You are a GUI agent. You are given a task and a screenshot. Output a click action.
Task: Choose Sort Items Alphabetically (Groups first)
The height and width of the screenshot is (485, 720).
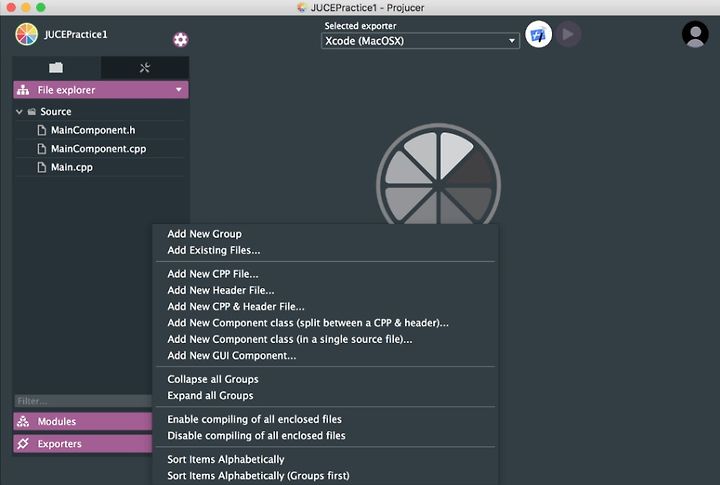(325, 476)
